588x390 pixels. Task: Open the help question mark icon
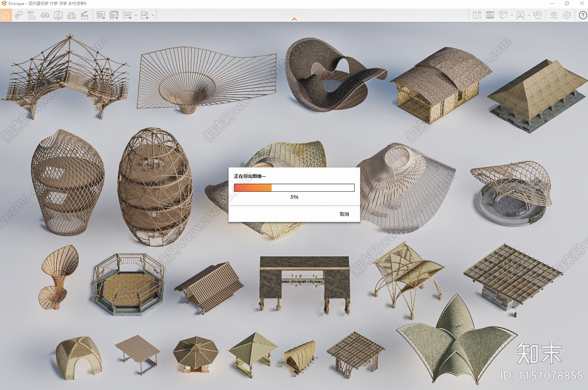[x=583, y=15]
